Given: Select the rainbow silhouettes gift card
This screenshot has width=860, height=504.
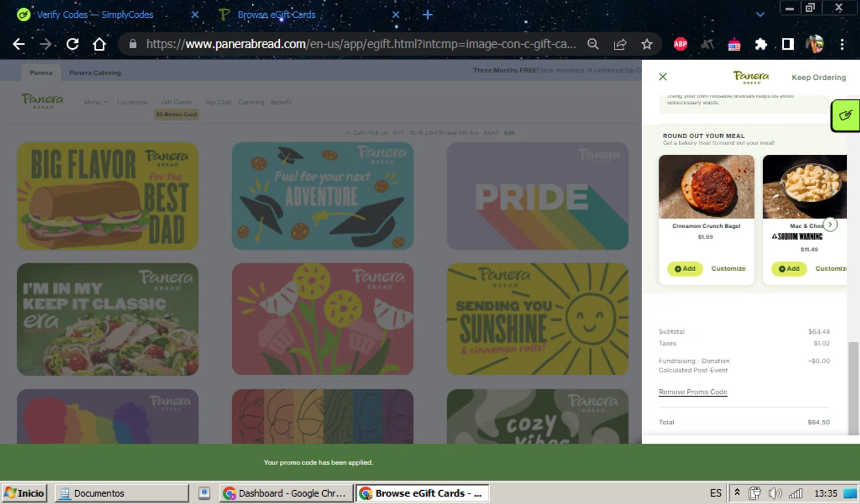Looking at the screenshot, I should (108, 417).
